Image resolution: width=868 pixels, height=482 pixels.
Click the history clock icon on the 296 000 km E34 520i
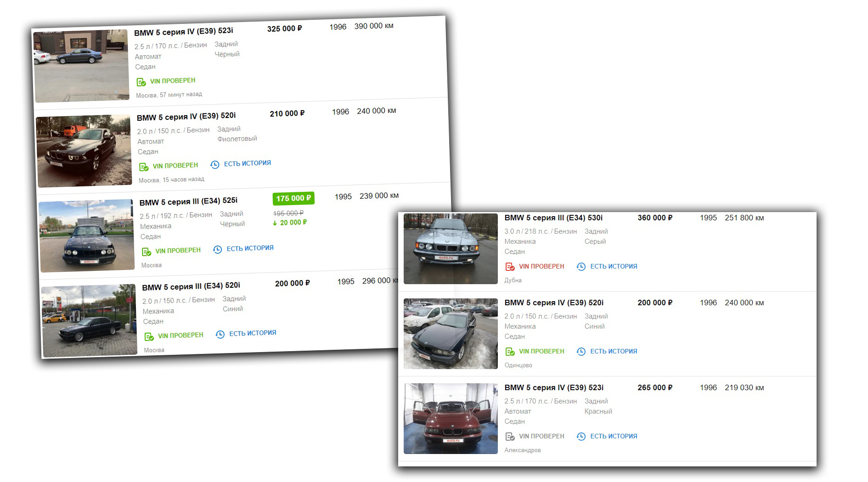220,334
